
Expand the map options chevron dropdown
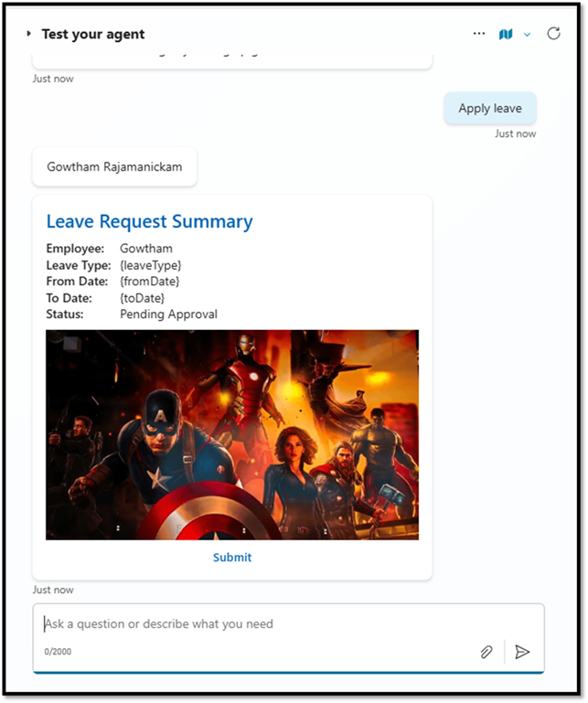(528, 35)
